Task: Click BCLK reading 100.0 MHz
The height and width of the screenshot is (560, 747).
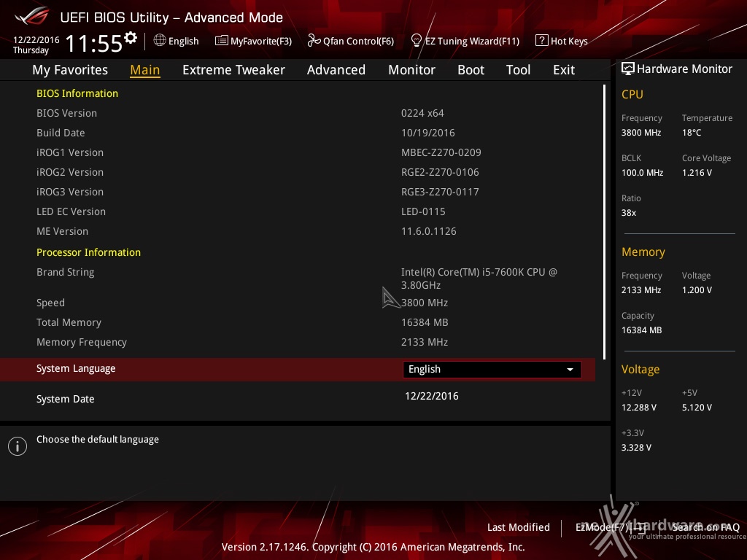Action: (642, 172)
